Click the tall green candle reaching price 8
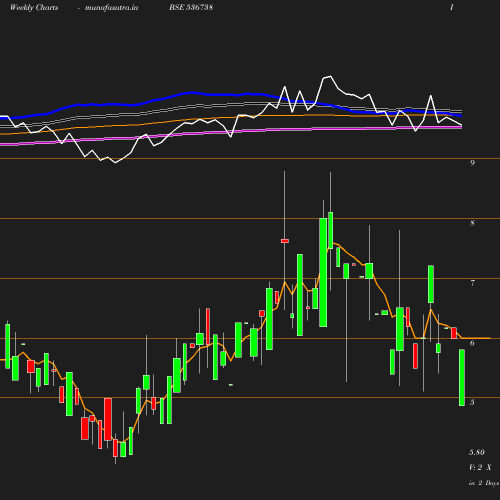 coord(323,272)
